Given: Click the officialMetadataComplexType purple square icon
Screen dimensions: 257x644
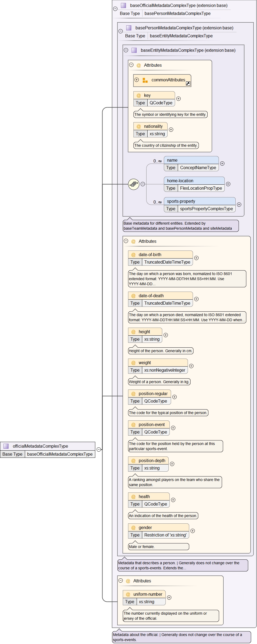Looking at the screenshot, I should coord(6,446).
